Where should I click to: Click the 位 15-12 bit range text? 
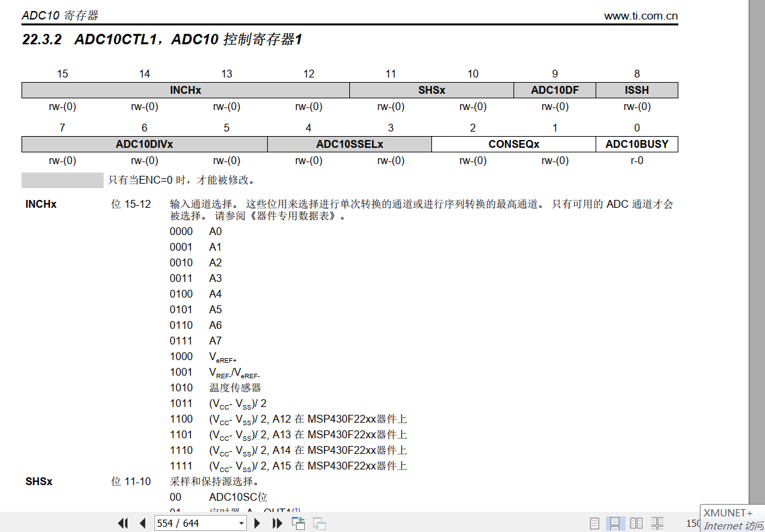click(x=131, y=204)
